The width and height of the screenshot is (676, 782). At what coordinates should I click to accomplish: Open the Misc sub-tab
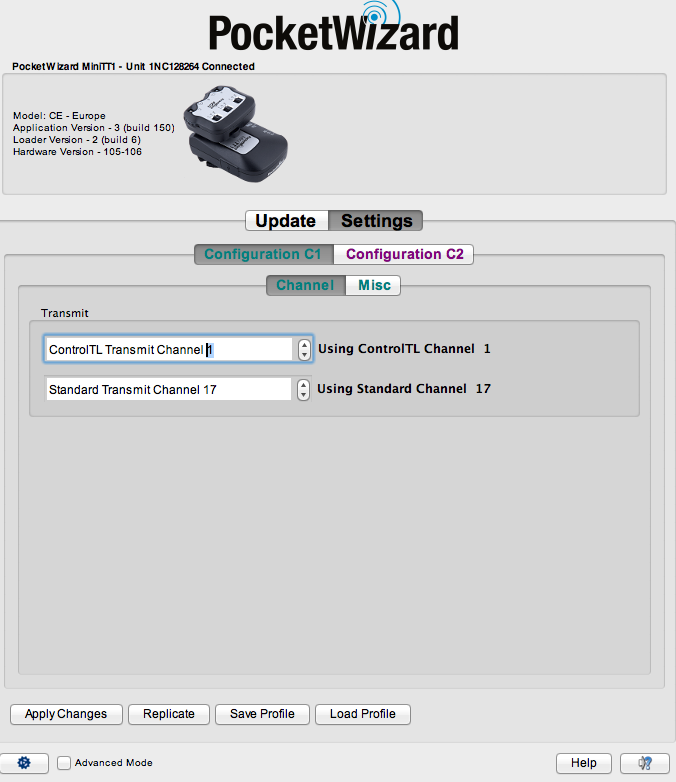(373, 285)
